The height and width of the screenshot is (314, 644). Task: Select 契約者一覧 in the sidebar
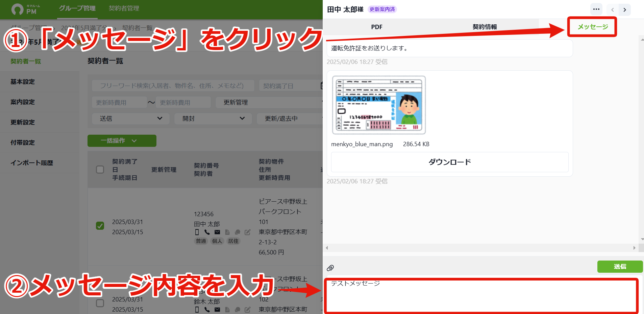pos(40,62)
